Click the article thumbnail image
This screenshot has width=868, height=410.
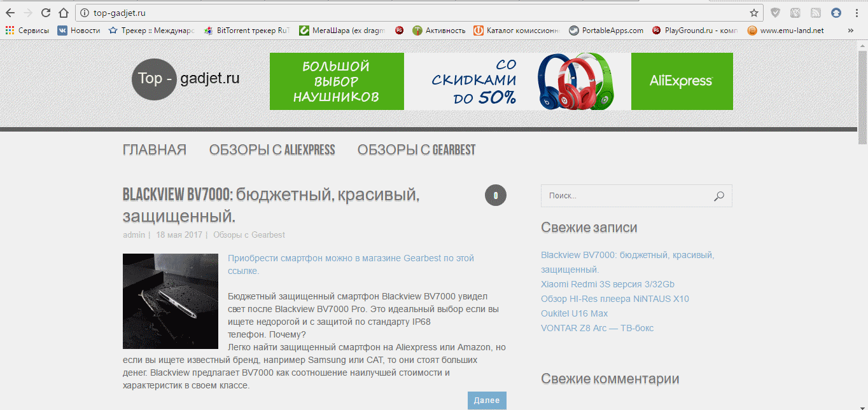pos(171,301)
